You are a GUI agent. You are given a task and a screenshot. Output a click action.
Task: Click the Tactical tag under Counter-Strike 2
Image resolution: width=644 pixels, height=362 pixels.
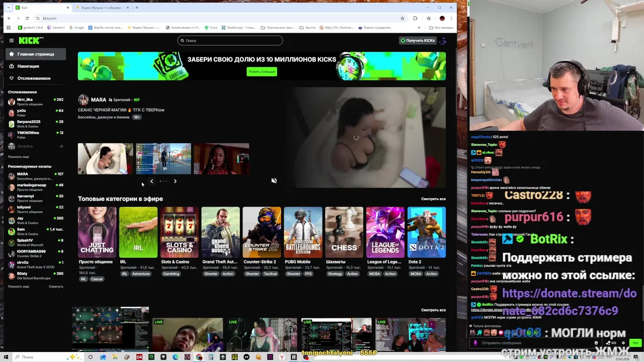click(x=270, y=274)
